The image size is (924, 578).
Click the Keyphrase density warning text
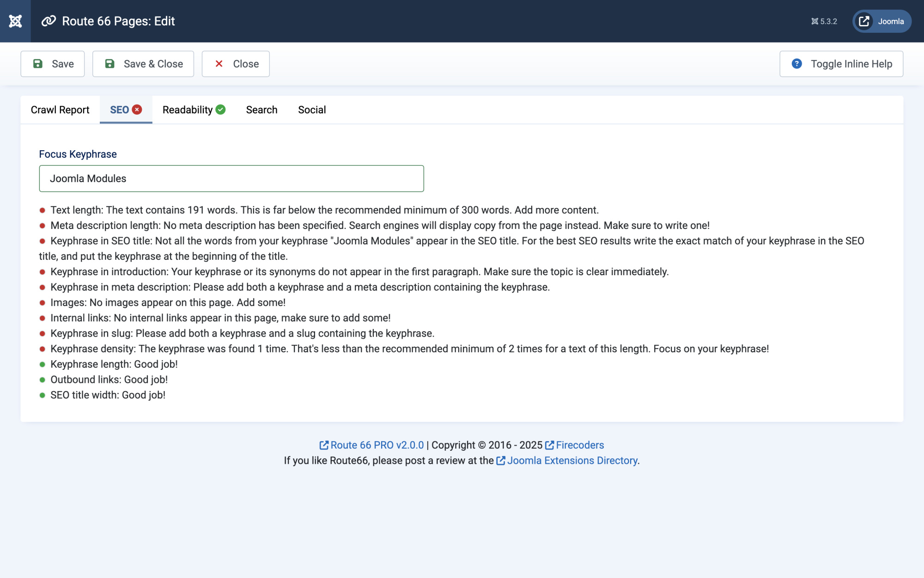pyautogui.click(x=409, y=349)
